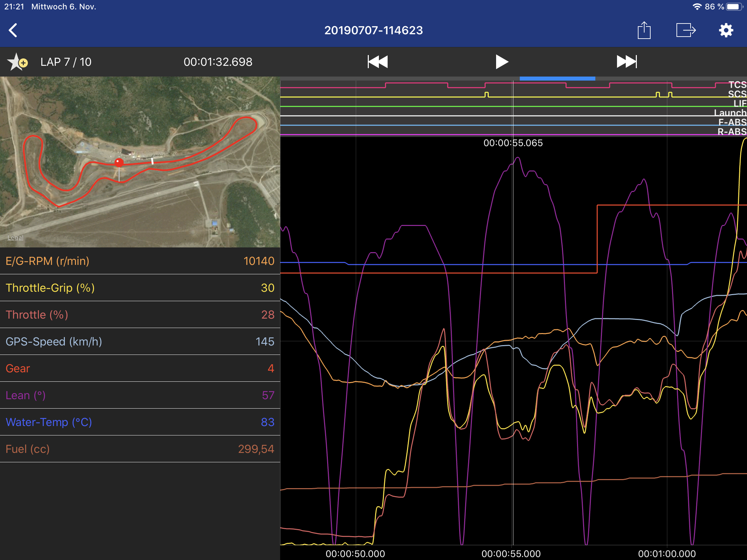Tap the export arrow icon

[686, 30]
